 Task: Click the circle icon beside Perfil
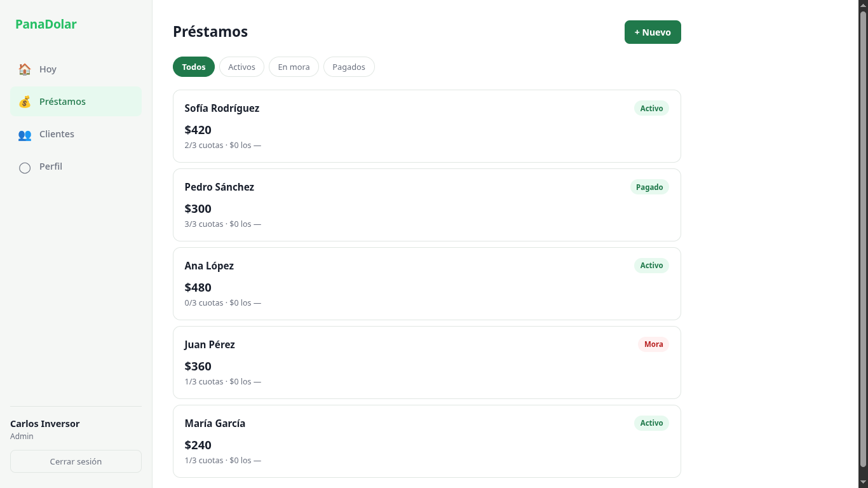25,167
